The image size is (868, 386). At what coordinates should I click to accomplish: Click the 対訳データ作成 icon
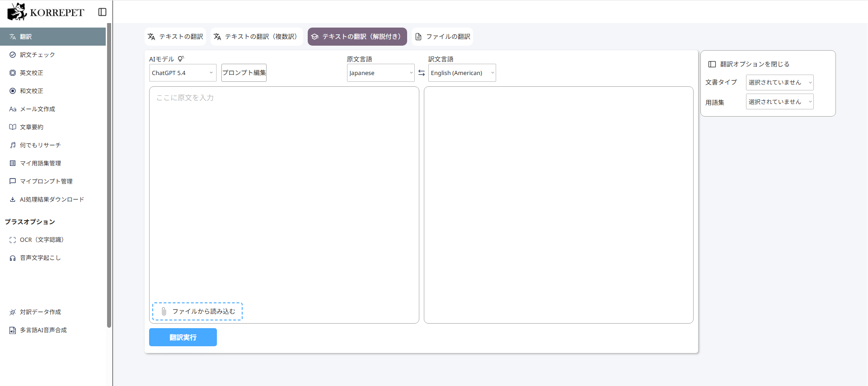click(x=13, y=312)
